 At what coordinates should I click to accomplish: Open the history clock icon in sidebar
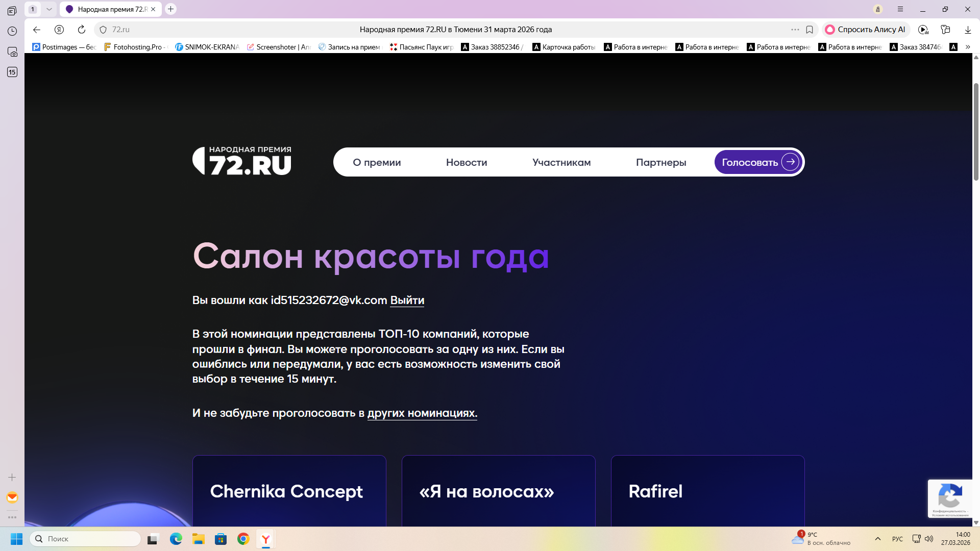coord(12,31)
